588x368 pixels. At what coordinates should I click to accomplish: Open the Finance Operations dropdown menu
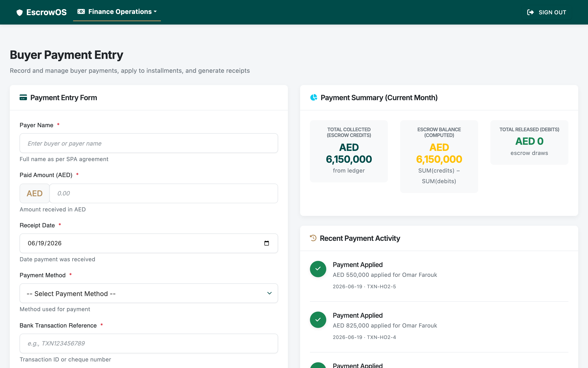[117, 12]
